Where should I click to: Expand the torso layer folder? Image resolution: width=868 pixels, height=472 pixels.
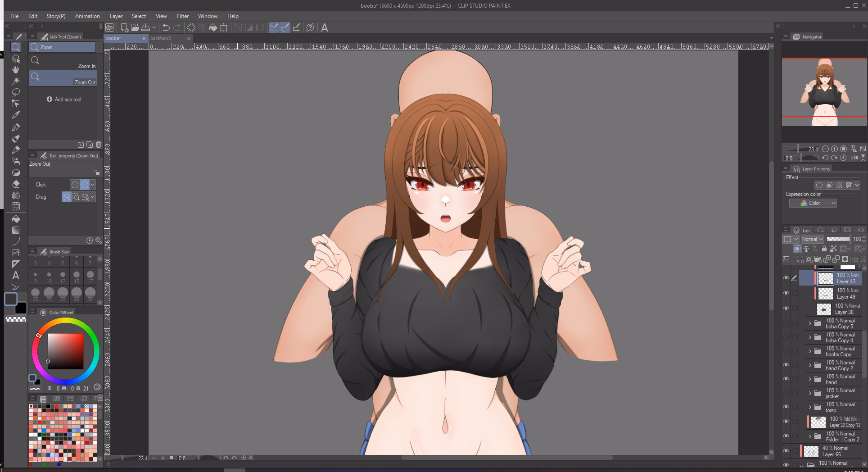[x=810, y=407]
